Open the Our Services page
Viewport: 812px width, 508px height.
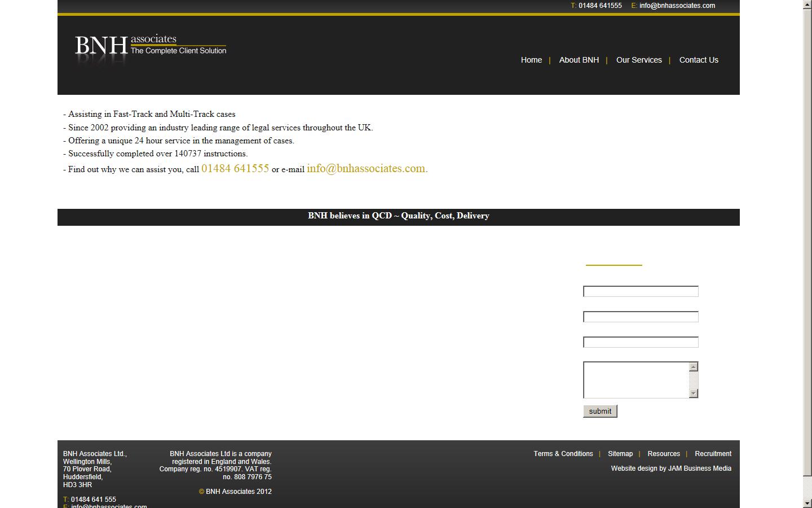click(638, 60)
